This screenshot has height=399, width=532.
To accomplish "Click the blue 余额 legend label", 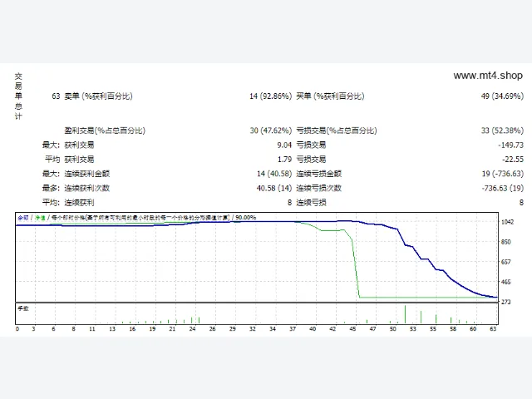I will click(x=22, y=218).
